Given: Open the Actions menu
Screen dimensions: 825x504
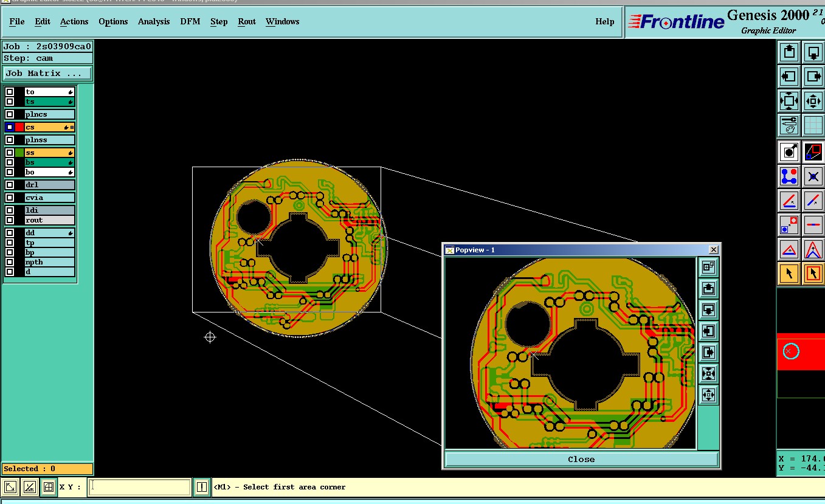Looking at the screenshot, I should [x=74, y=21].
